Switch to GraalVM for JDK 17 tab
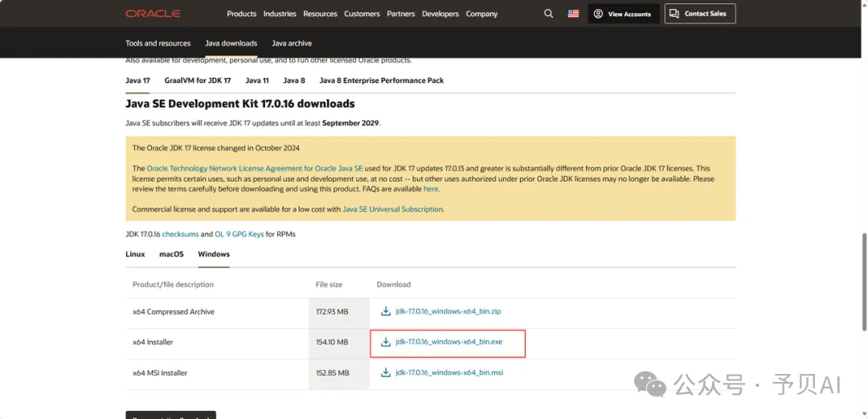The image size is (868, 419). pos(198,80)
